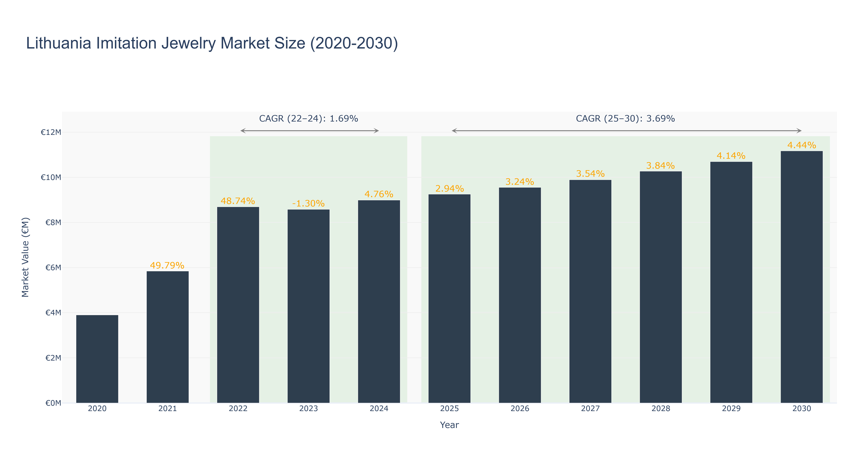The width and height of the screenshot is (868, 465).
Task: Click the '€0M' y-axis tick label
Action: (53, 403)
